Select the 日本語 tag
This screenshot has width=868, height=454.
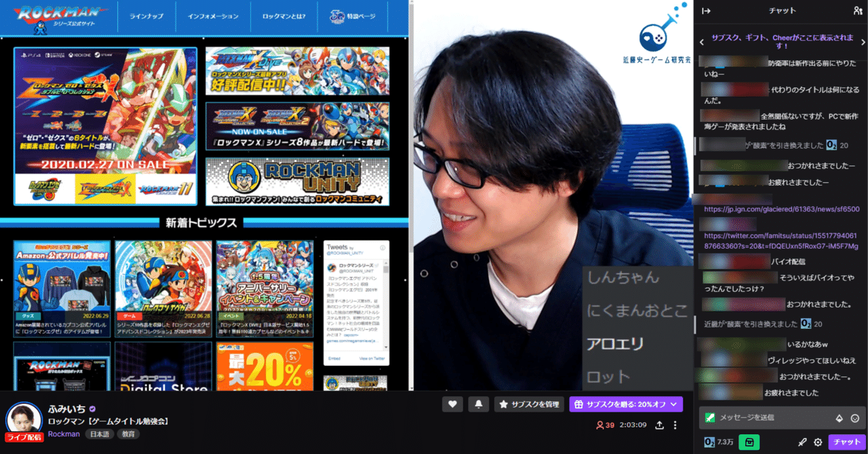[99, 434]
